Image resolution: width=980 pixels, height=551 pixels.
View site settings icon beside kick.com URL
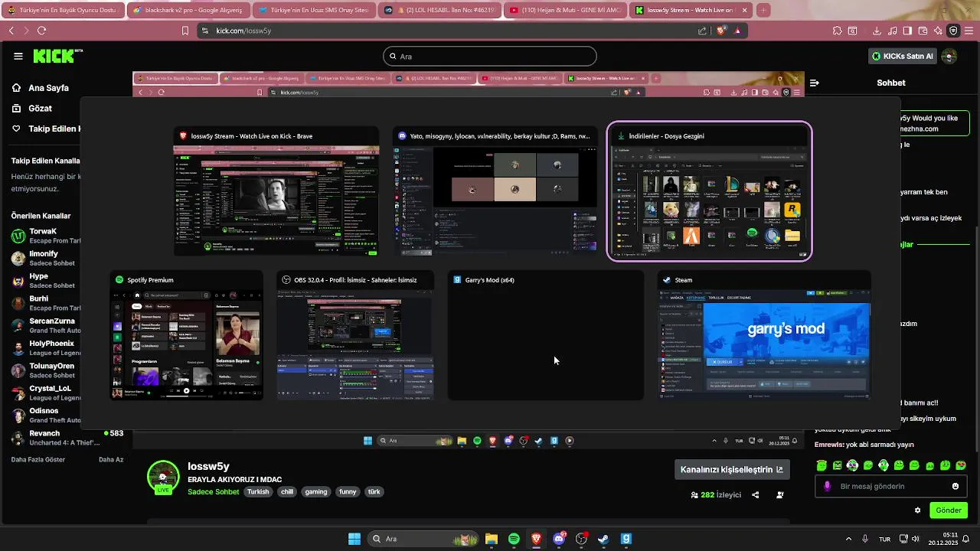204,31
